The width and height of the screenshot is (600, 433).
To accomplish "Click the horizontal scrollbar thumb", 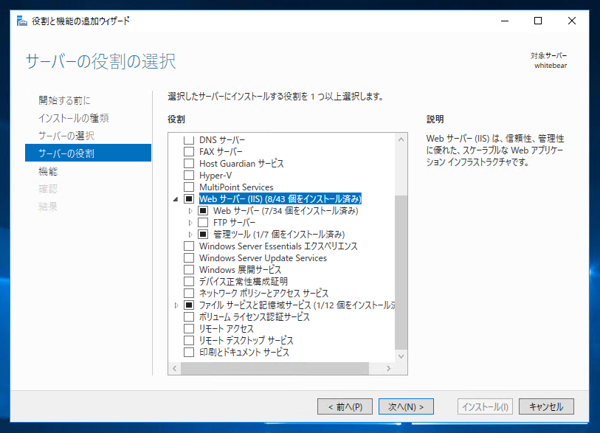I will click(275, 368).
